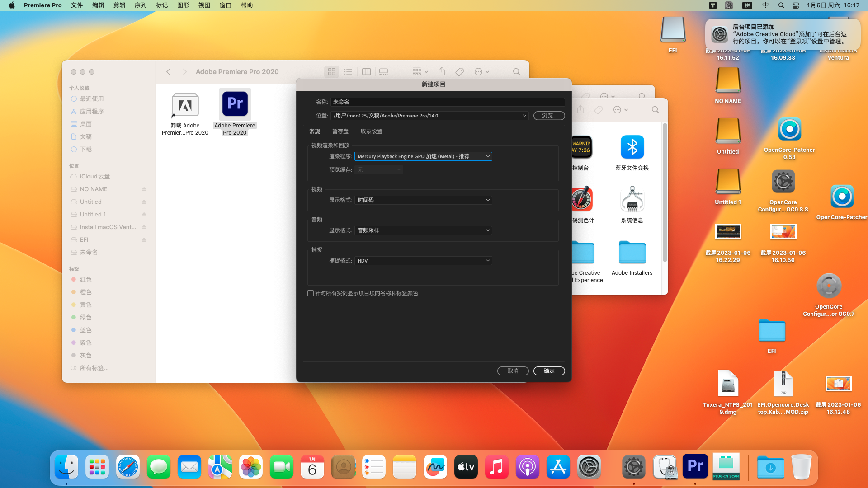Screen dimensions: 868x488
Task: Click the 浏览 Browse button
Action: tap(549, 116)
